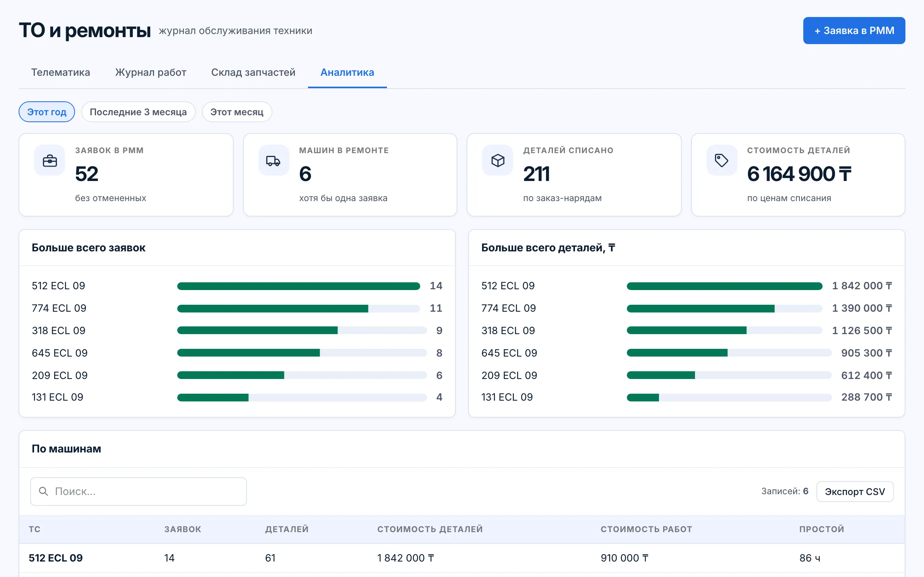Click the 211 parts written off value
The width and height of the screenshot is (924, 577).
[x=537, y=174]
